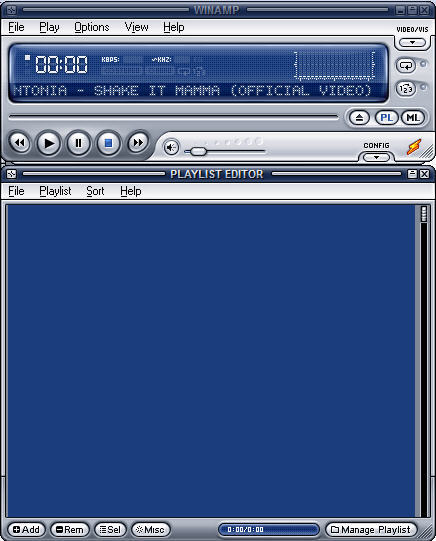Click the Add button in playlist

[26, 529]
